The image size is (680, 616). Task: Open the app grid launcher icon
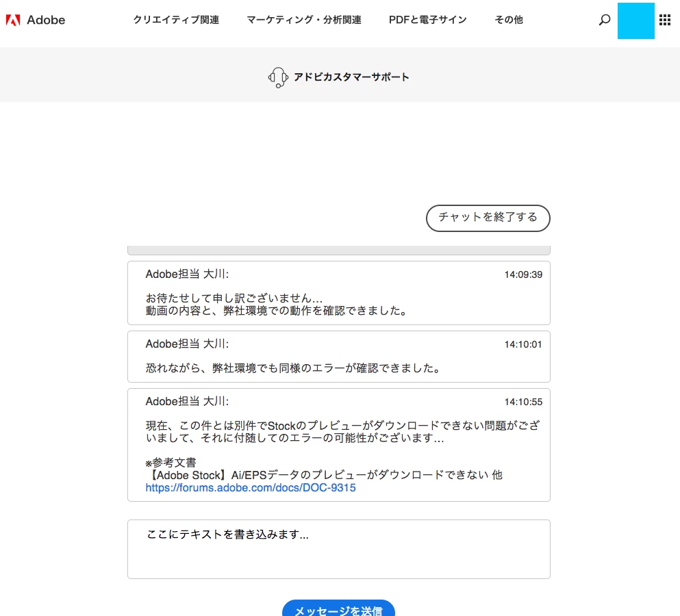(x=665, y=20)
